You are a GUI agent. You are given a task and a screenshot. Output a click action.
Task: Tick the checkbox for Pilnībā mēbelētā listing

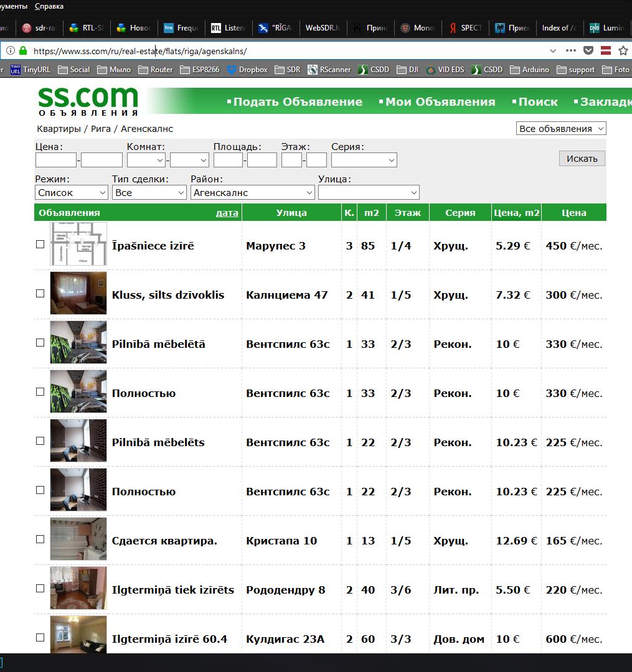point(40,342)
